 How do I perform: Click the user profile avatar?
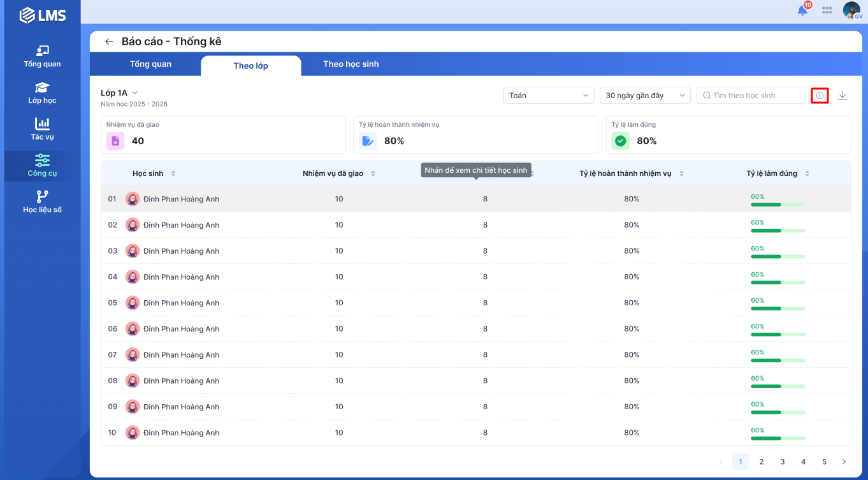pyautogui.click(x=851, y=10)
